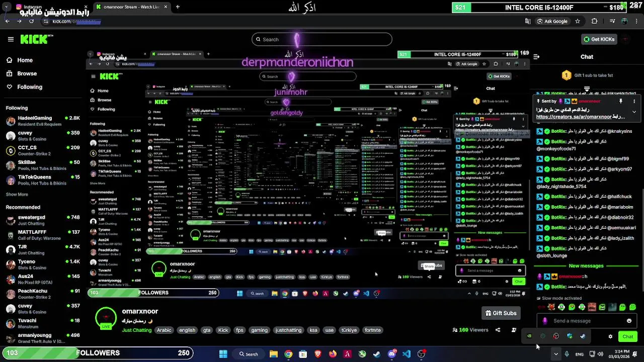Open the browser extensions icon
Viewport: 644px width, 362px height.
tap(595, 21)
